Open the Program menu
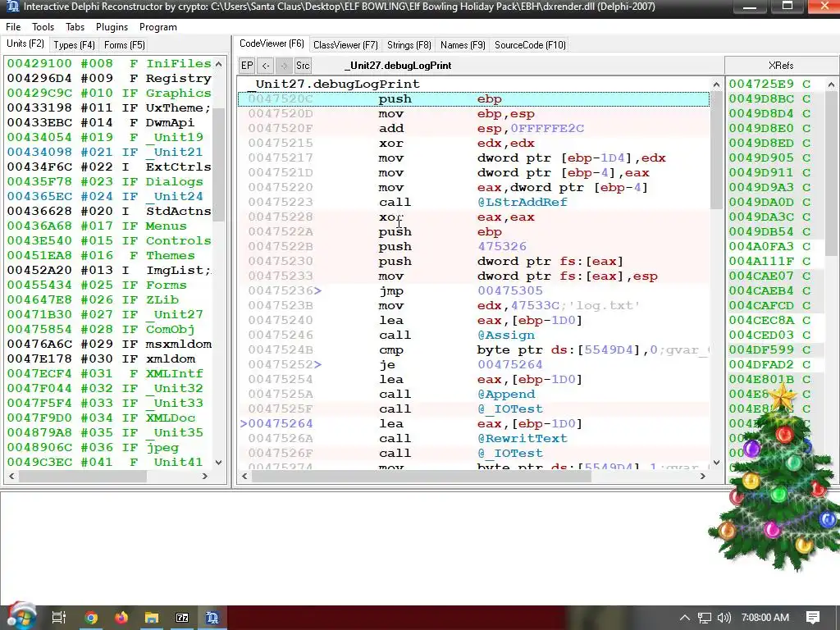 pos(158,27)
